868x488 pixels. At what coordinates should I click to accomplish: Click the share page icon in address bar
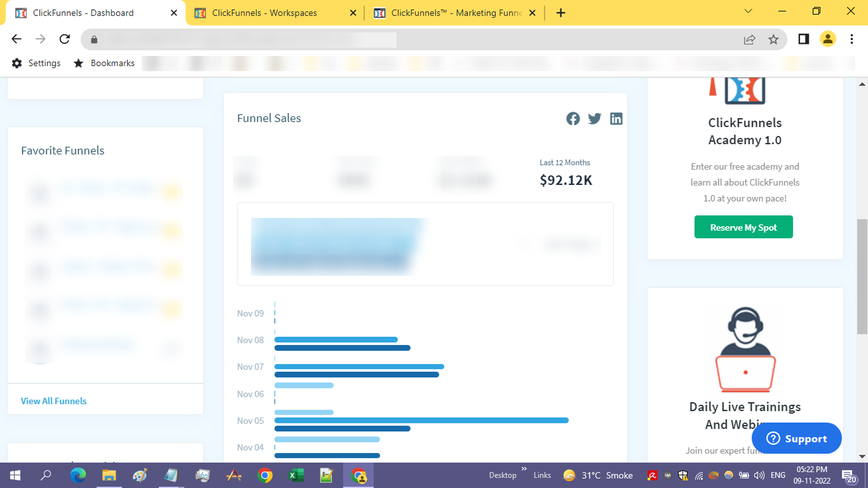tap(750, 39)
